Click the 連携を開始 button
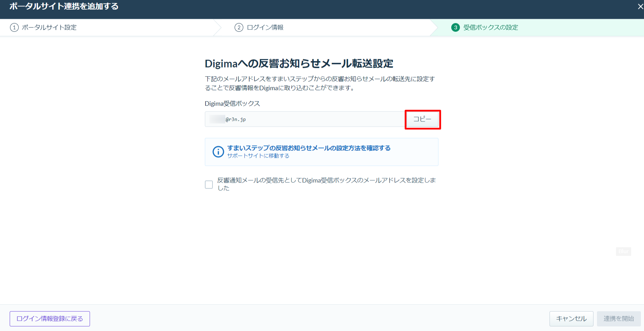The width and height of the screenshot is (644, 331). tap(619, 319)
